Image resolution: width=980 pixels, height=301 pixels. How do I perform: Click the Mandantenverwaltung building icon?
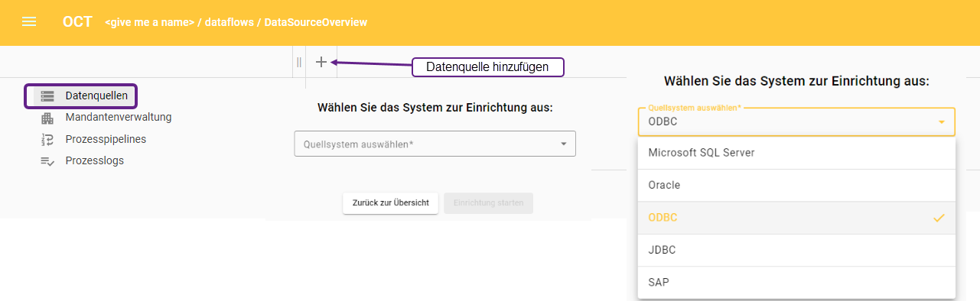(x=47, y=118)
